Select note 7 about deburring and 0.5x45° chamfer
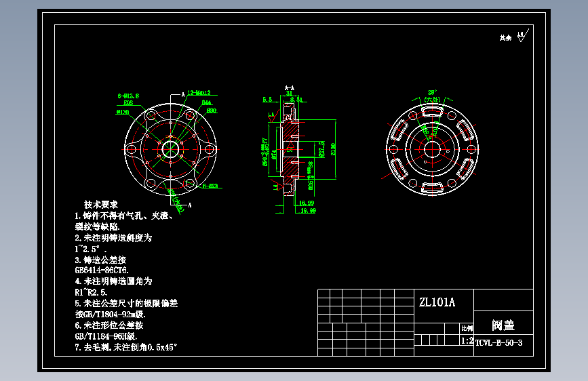588x381 pixels. point(125,347)
